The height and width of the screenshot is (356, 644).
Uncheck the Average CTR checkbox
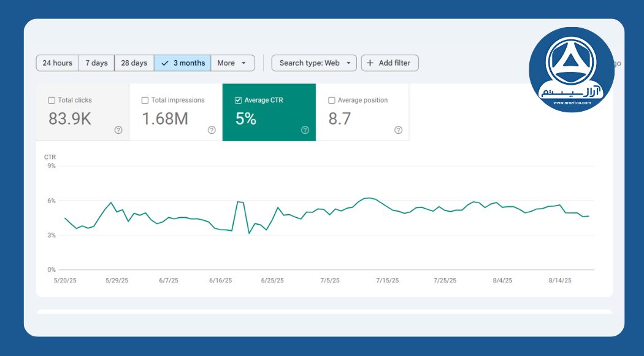coord(239,100)
